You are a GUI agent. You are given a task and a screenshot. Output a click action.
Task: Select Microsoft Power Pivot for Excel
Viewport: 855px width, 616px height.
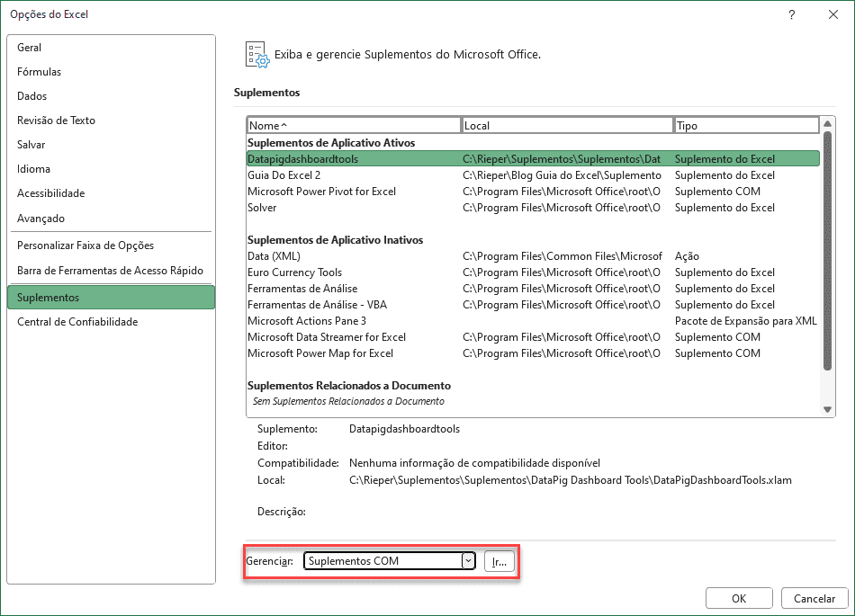pos(533,192)
